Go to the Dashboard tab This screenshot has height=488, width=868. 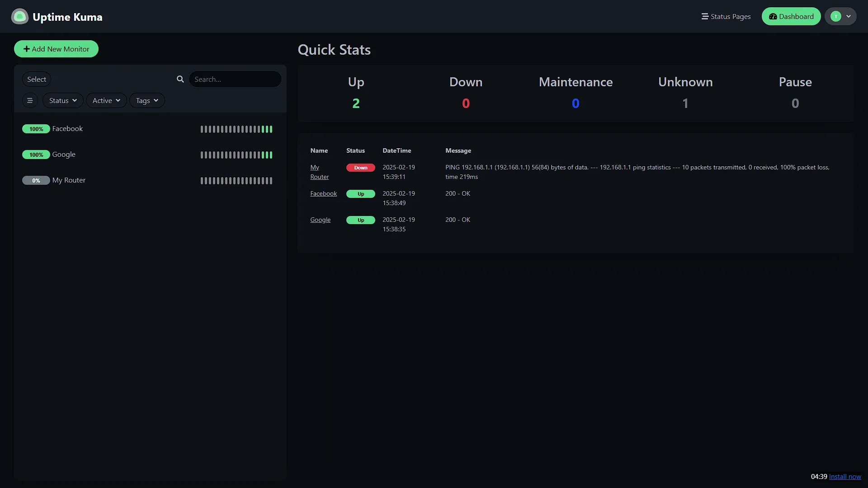[x=791, y=17]
